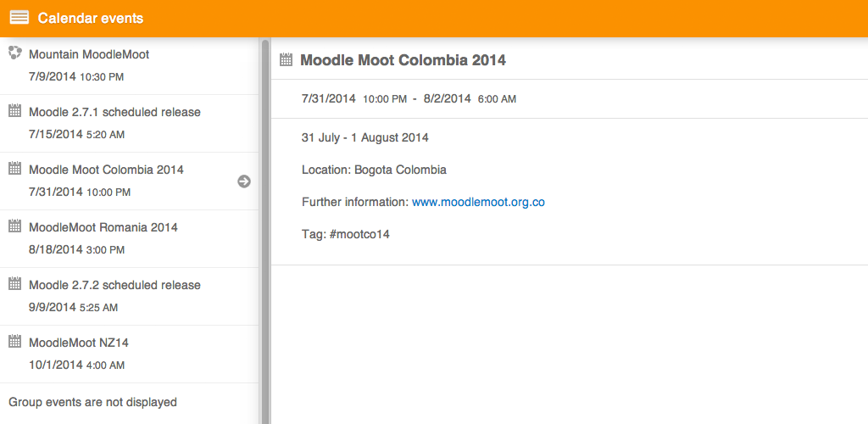
Task: Click calendar icon beside MoodleMoot NZ14
Action: click(15, 342)
